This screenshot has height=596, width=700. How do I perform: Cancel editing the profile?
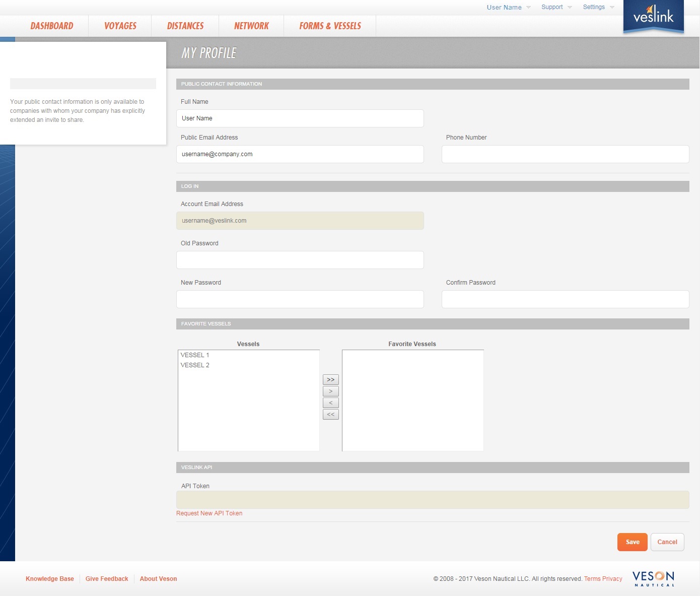667,542
